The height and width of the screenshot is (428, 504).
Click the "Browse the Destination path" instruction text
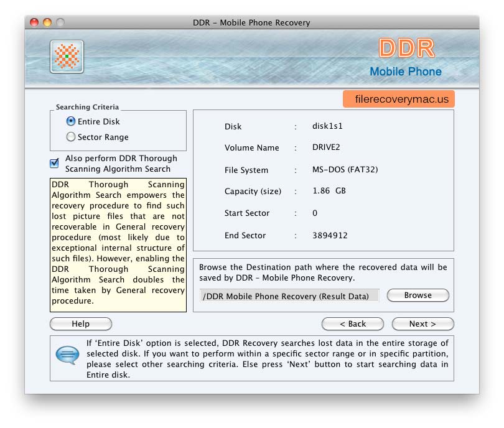tap(323, 272)
